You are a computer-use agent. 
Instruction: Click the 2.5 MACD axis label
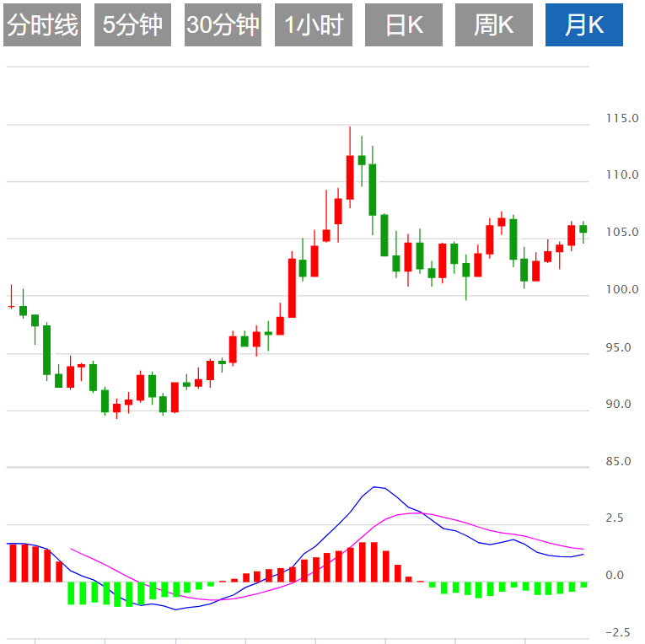614,518
